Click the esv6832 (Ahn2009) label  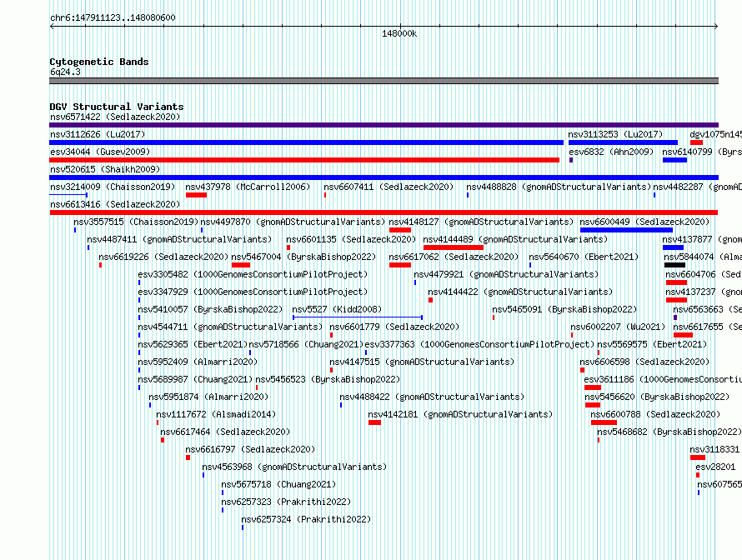[x=611, y=152]
